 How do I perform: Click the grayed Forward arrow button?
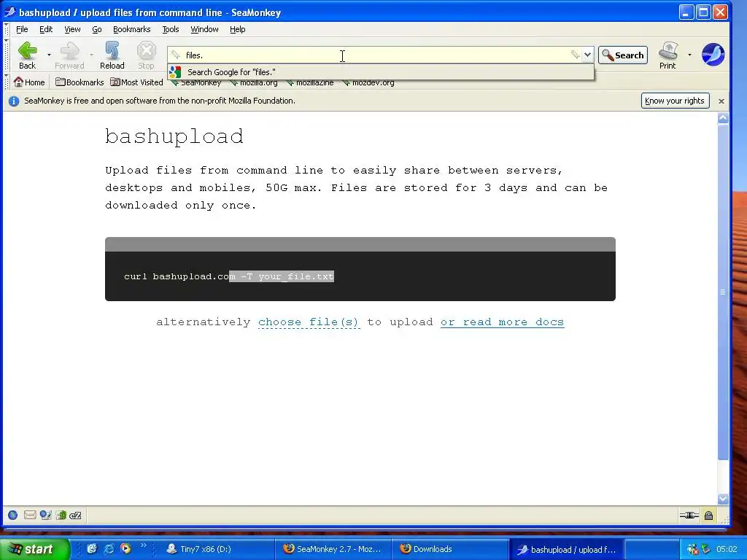(x=69, y=55)
